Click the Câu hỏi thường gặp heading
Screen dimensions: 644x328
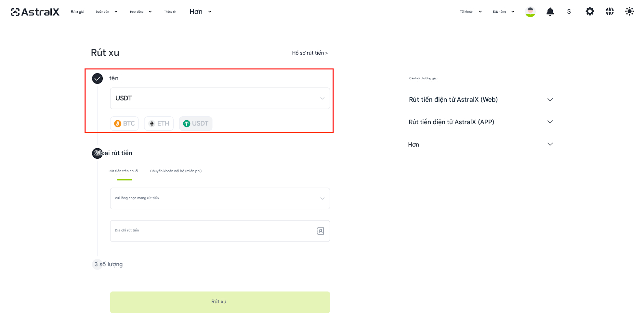click(x=423, y=78)
